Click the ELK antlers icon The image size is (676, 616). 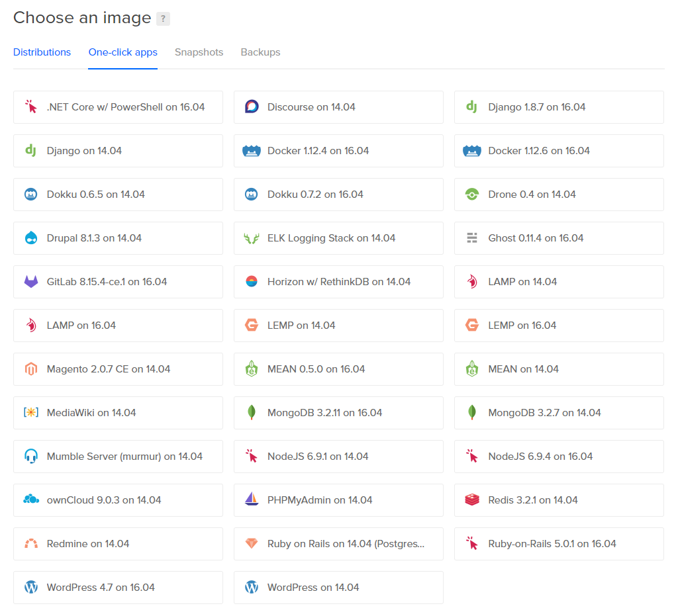pos(252,238)
